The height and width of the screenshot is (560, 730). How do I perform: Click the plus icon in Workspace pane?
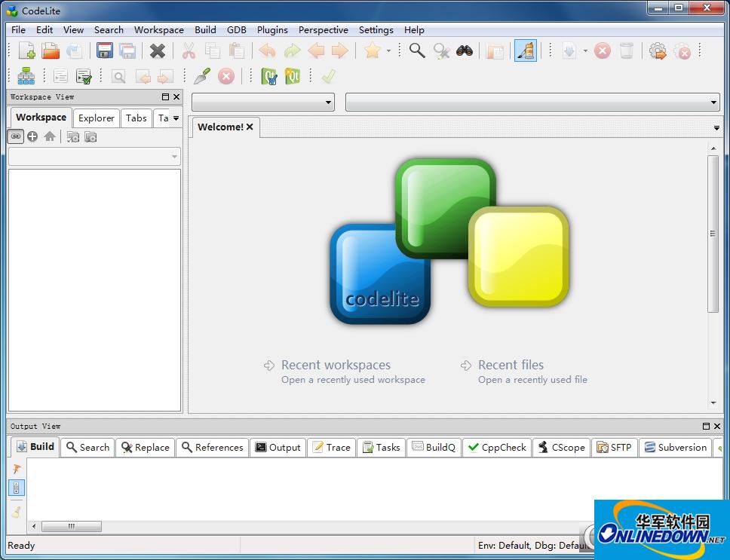click(x=32, y=136)
